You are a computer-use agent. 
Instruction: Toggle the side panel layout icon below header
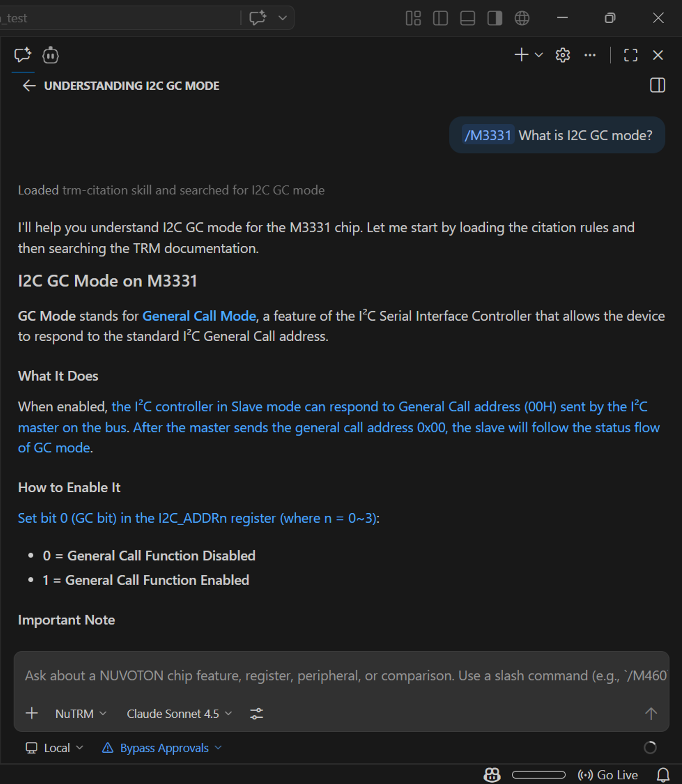point(657,85)
